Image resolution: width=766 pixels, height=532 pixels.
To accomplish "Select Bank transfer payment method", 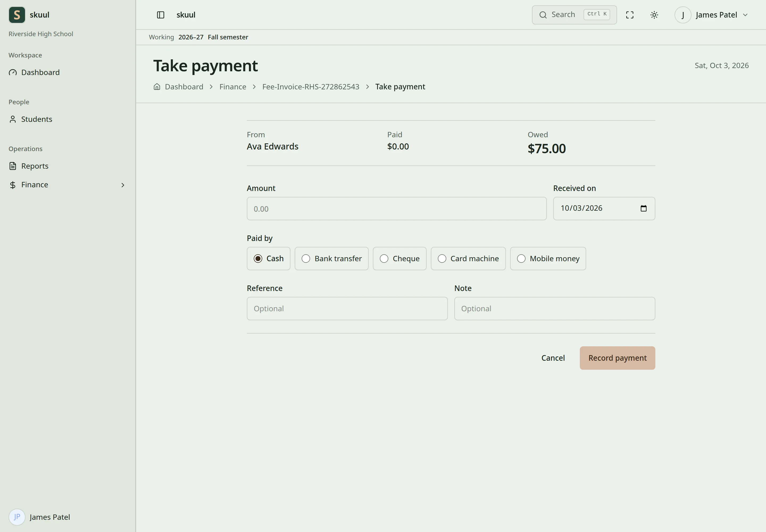I will pos(332,259).
